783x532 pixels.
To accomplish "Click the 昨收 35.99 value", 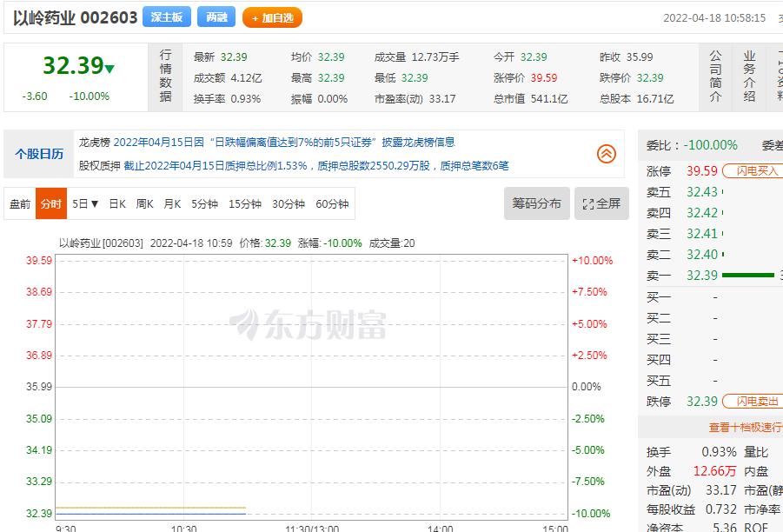I will click(640, 57).
